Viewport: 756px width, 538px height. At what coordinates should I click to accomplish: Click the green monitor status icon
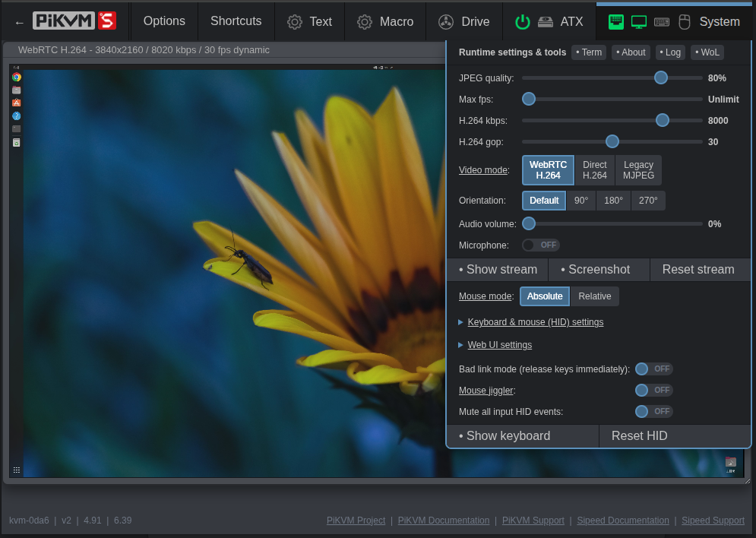[639, 22]
